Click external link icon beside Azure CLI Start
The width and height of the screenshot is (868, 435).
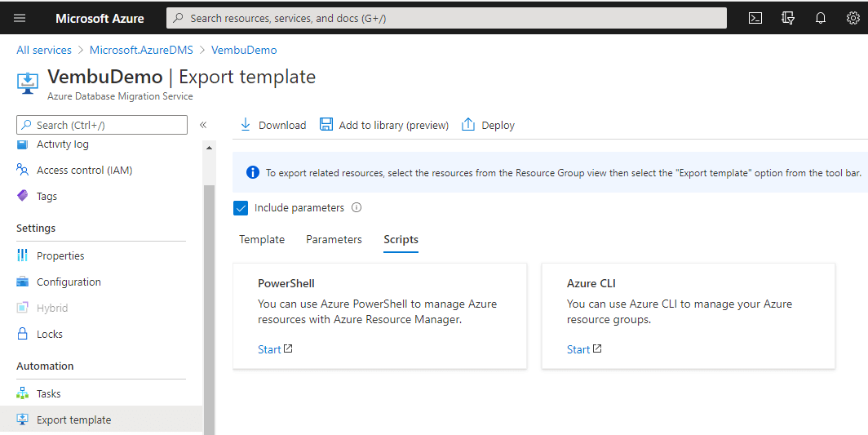(597, 348)
